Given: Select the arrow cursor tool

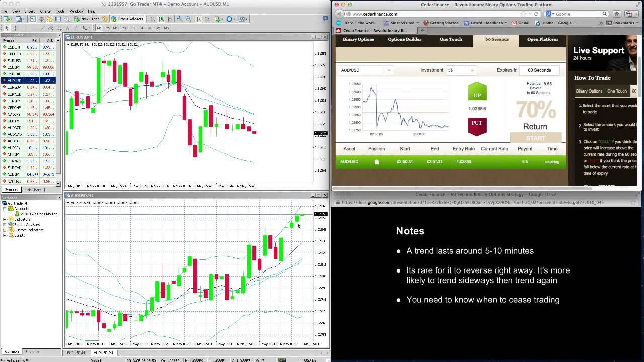Looking at the screenshot, I should coord(6,28).
